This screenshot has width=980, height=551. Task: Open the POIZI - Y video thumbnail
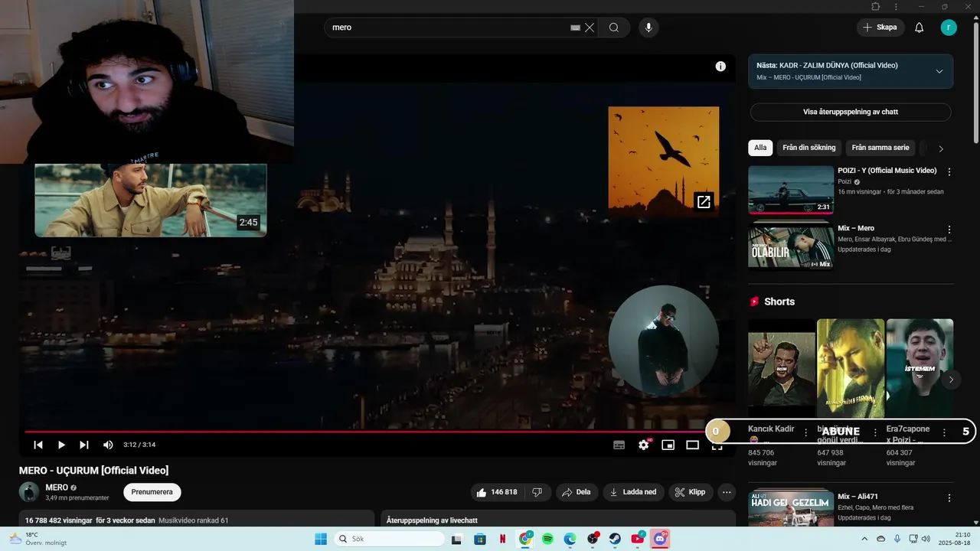(791, 190)
